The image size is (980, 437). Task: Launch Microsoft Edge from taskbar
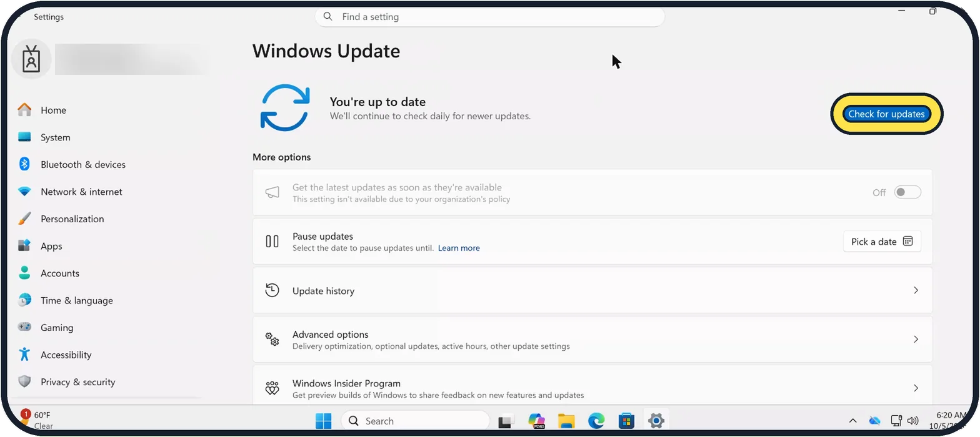(x=596, y=421)
